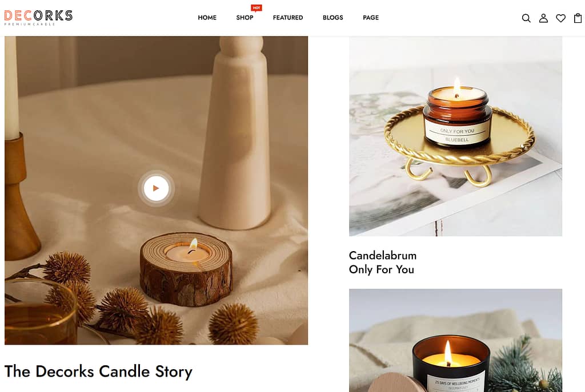Expand the Featured menu
Screen dimensions: 585x392
[288, 18]
